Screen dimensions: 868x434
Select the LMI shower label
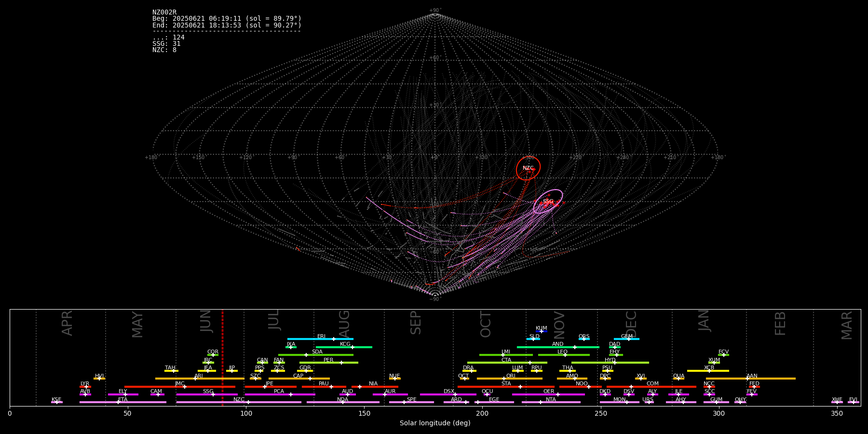[505, 352]
